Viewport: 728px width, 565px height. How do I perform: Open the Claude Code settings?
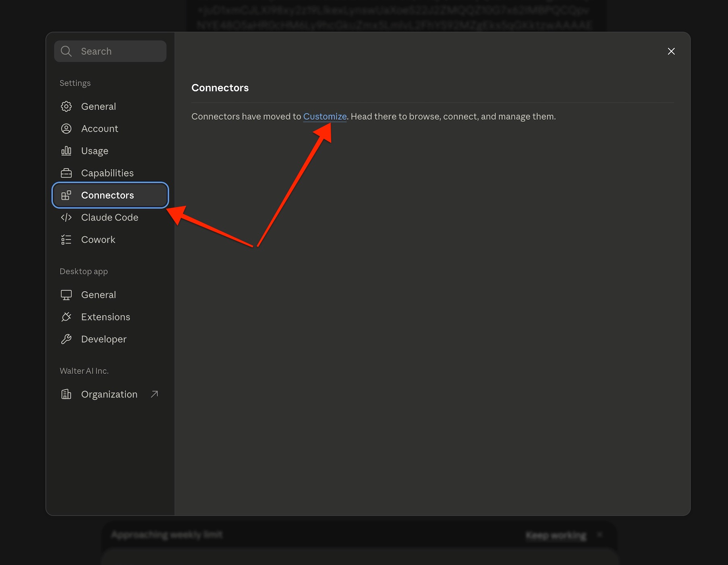[x=110, y=217]
